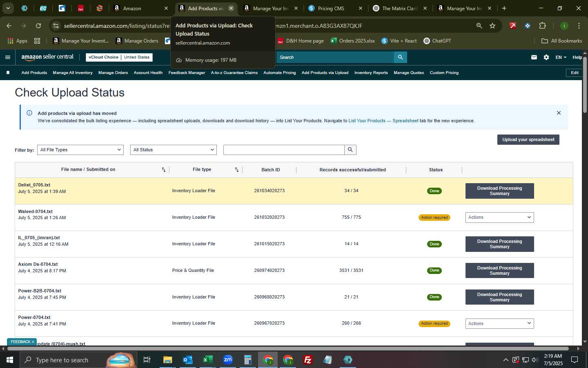Viewport: 588px width, 368px height.
Task: Open the Calculator from the taskbar
Action: point(248,360)
